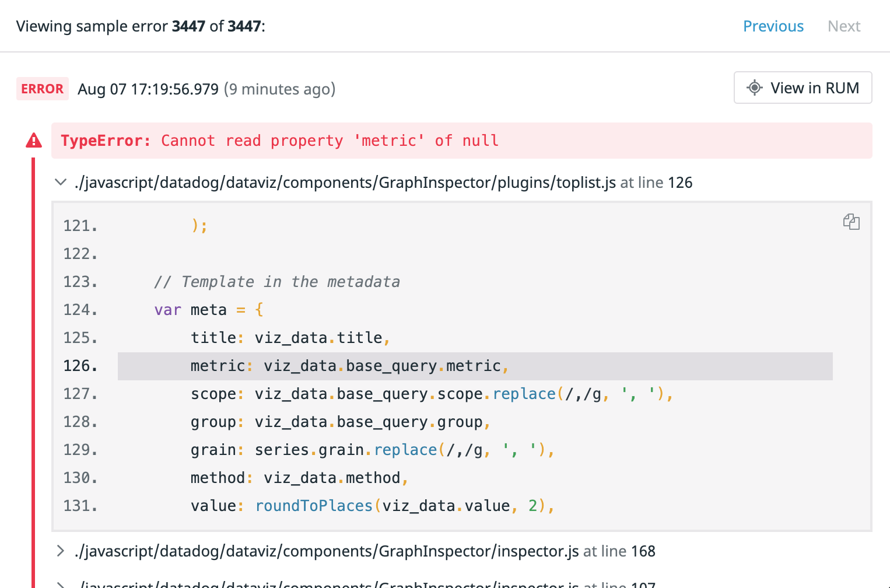Click line number 126 in the gutter

pyautogui.click(x=80, y=366)
